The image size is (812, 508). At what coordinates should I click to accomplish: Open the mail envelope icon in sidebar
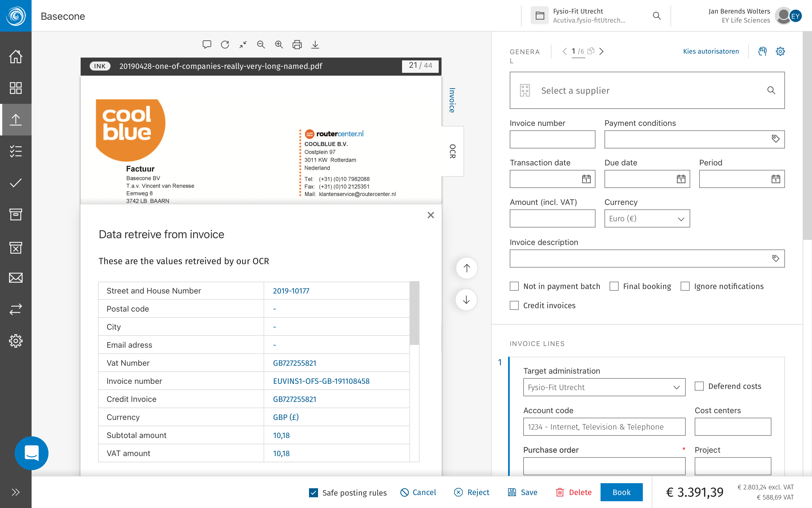click(x=16, y=278)
